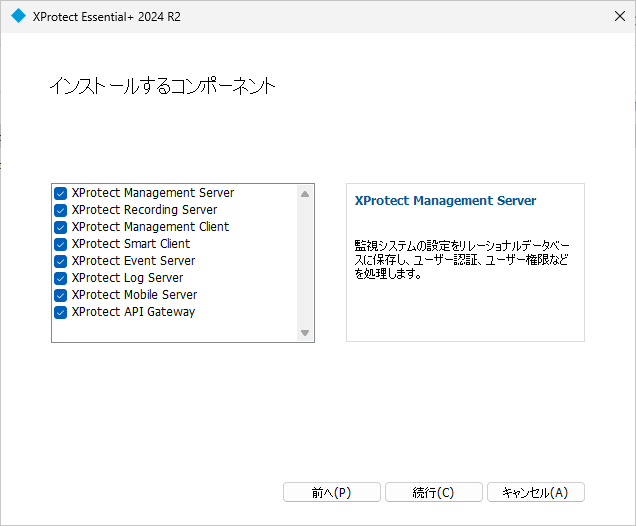This screenshot has width=636, height=526.
Task: Disable the XProtect Event Server checkbox
Action: click(60, 262)
